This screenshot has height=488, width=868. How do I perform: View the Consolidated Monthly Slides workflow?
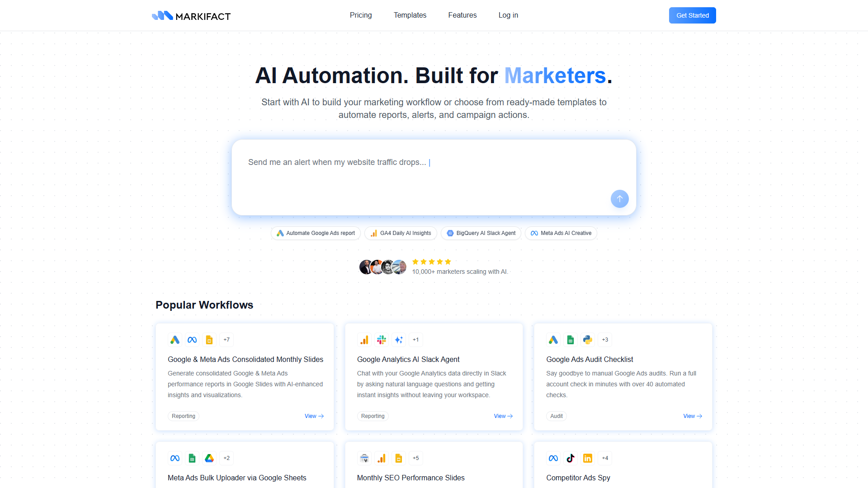click(314, 416)
